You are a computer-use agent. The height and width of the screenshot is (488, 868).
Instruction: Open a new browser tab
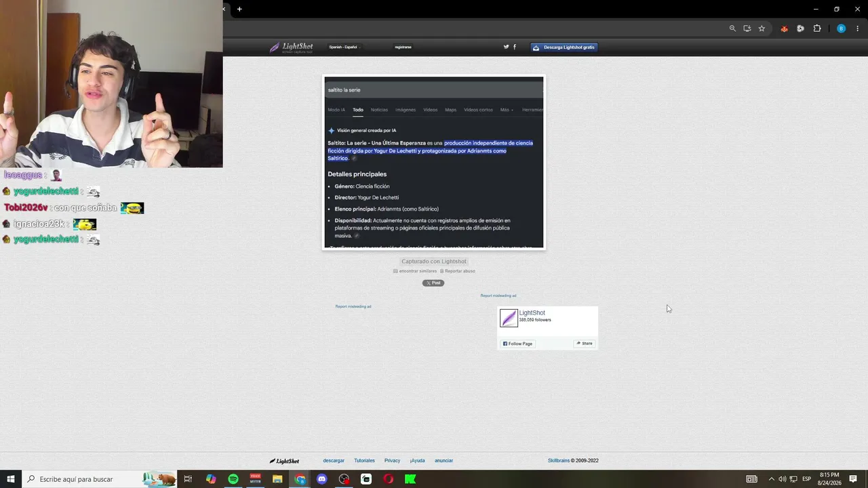click(239, 9)
